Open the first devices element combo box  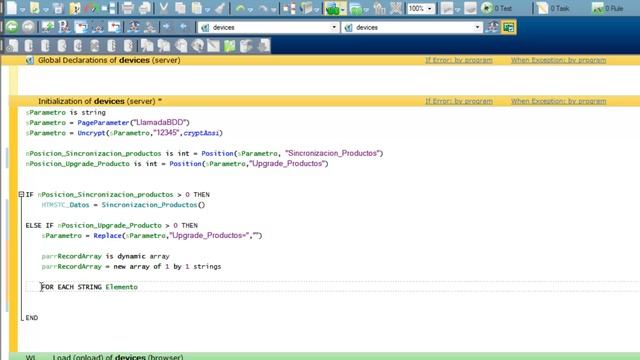tap(268, 27)
